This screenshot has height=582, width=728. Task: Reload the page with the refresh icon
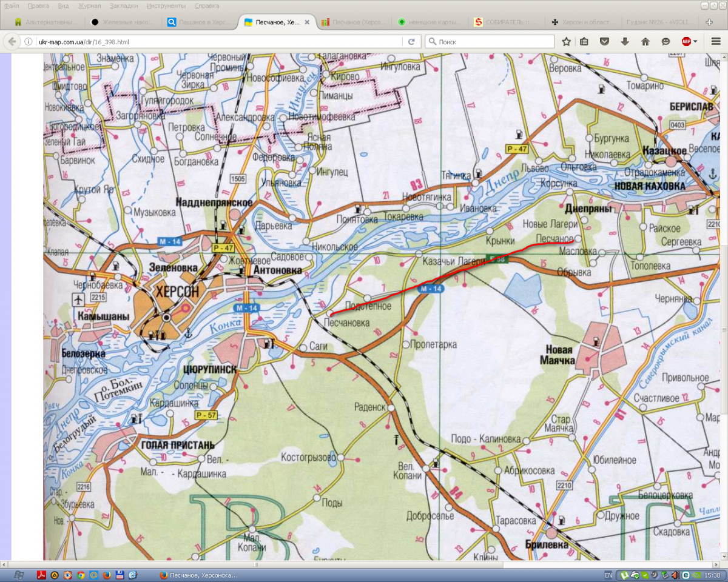(411, 42)
